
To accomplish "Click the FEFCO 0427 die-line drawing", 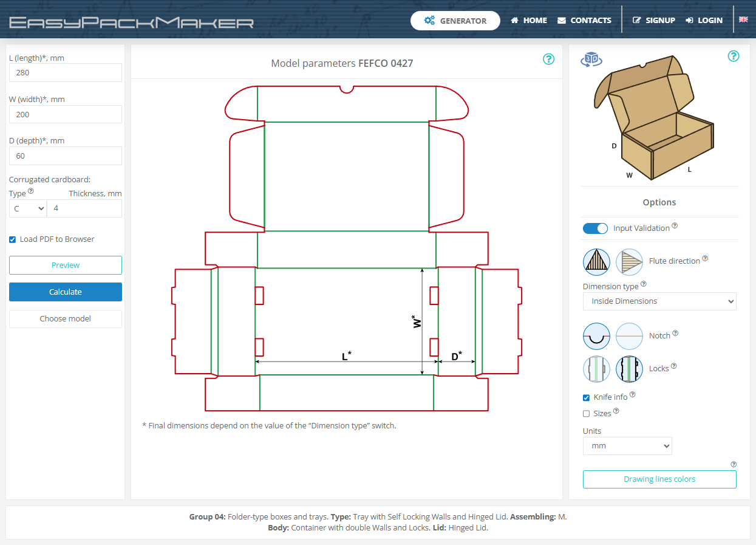I will (x=346, y=249).
